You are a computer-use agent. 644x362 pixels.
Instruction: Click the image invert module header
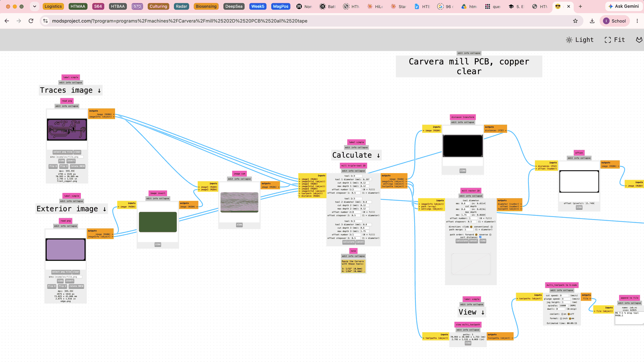[x=158, y=193]
